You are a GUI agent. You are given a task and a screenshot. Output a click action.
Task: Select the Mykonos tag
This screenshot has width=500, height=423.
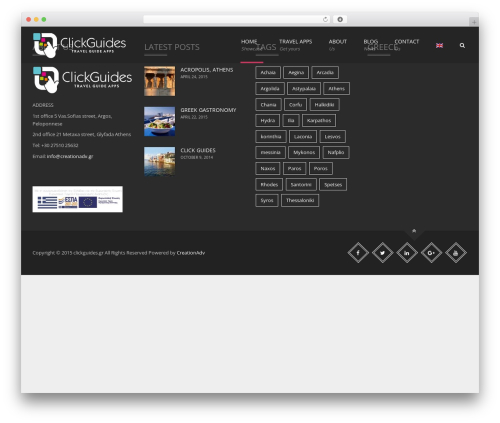304,152
